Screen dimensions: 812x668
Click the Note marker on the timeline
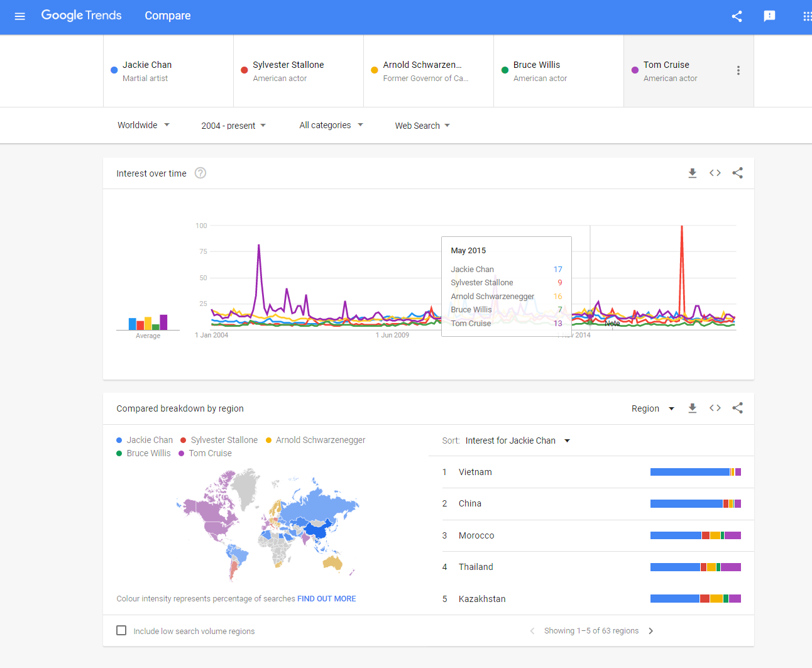tap(612, 324)
